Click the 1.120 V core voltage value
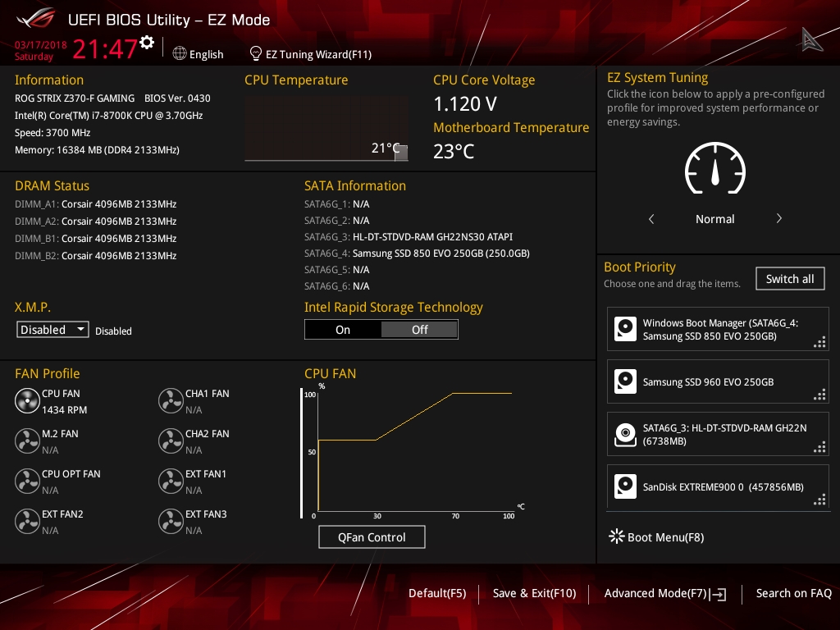The height and width of the screenshot is (630, 840). point(465,104)
